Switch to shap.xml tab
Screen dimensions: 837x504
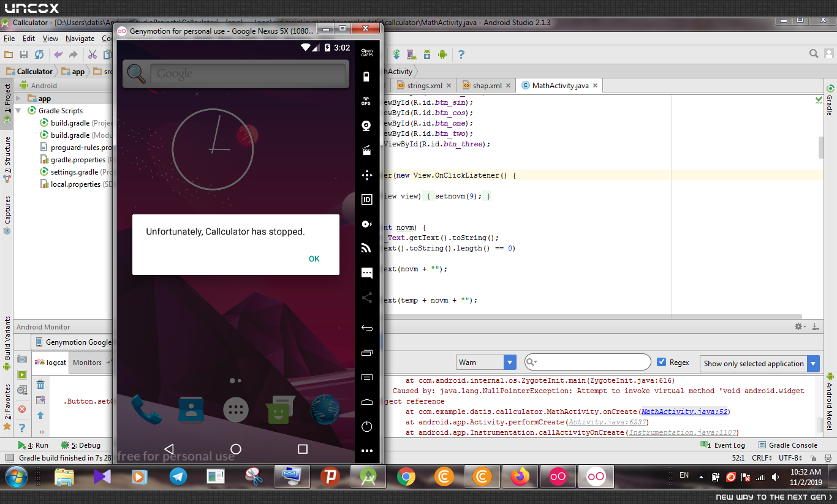[487, 86]
